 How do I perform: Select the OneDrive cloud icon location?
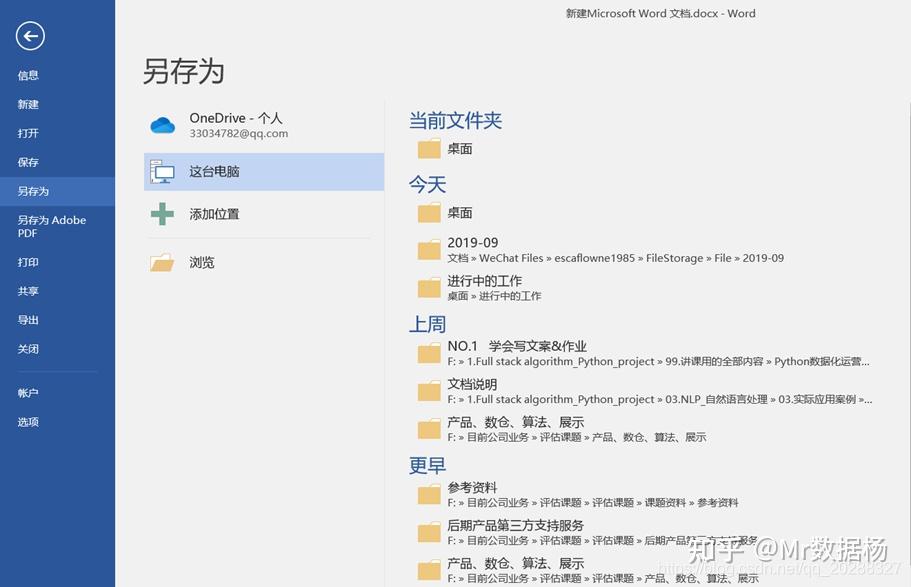pyautogui.click(x=163, y=125)
